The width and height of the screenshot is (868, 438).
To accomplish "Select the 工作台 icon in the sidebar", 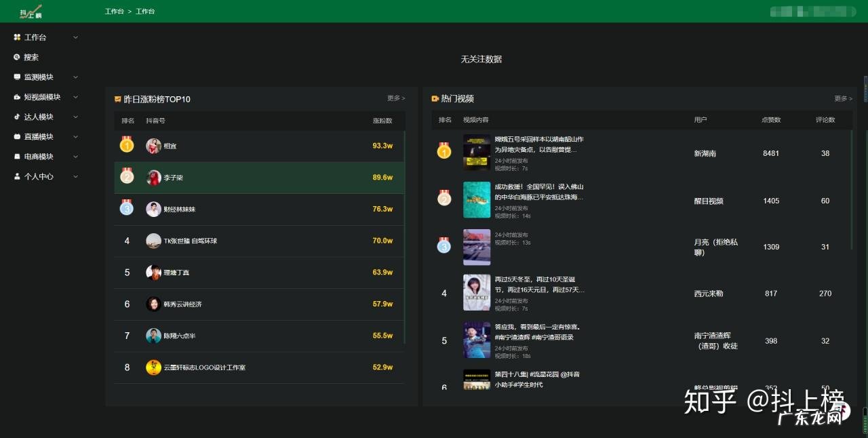I will [18, 37].
